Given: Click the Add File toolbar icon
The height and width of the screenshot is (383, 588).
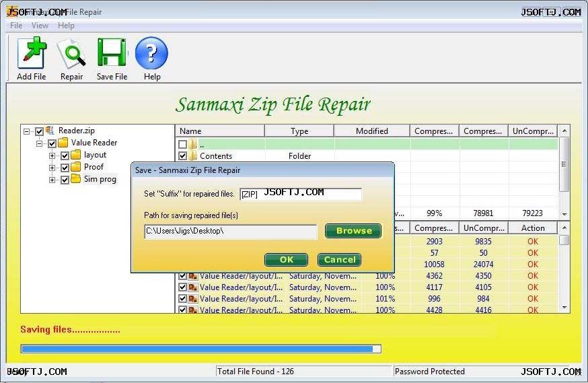Looking at the screenshot, I should [x=32, y=53].
